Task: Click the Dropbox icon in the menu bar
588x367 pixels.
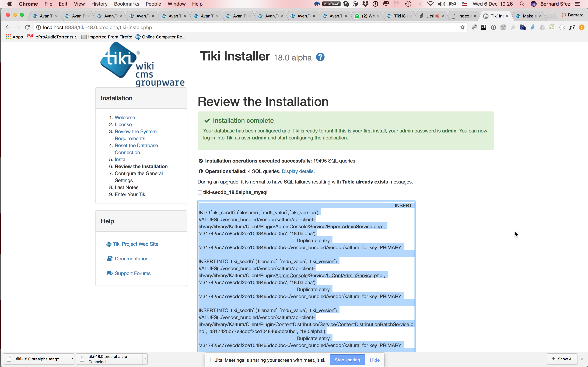Action: (365, 4)
